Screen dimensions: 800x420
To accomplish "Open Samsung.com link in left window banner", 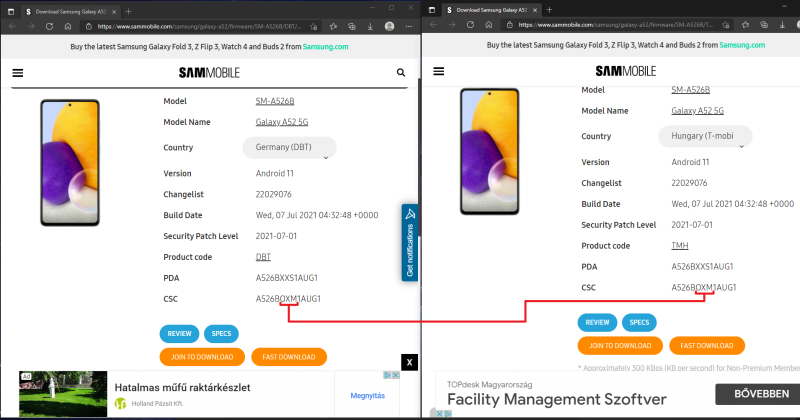I will [x=326, y=46].
